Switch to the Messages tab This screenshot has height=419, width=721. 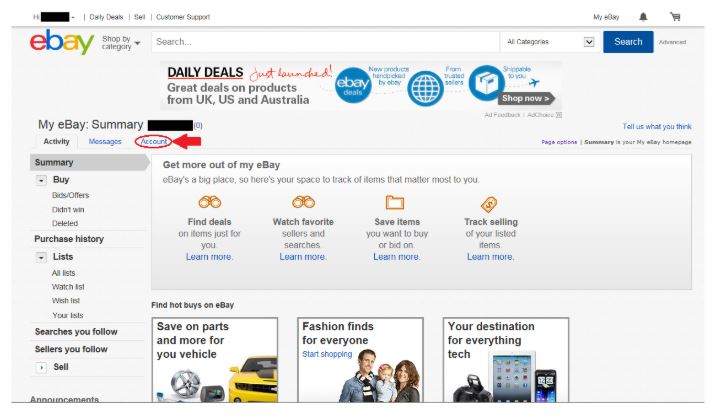click(105, 142)
